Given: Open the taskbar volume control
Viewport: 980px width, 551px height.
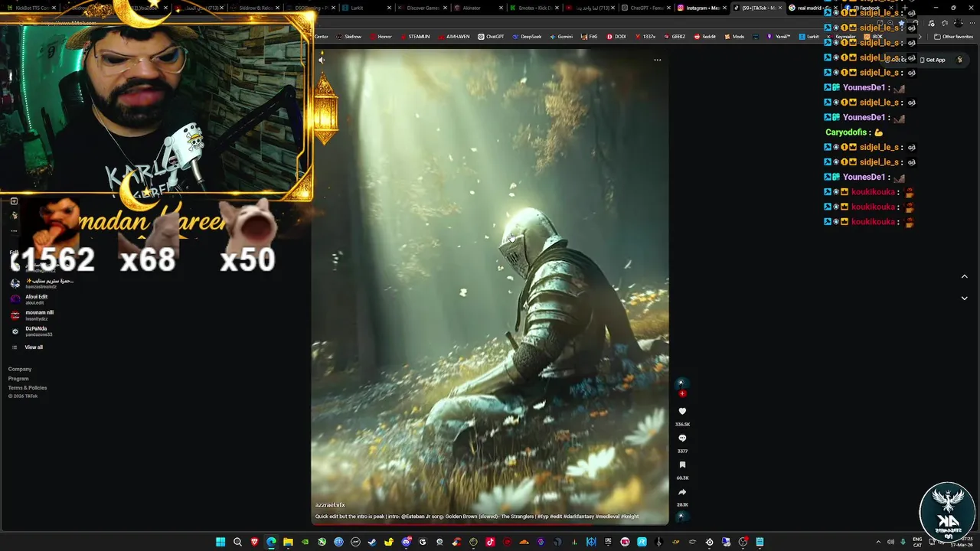Looking at the screenshot, I should [890, 542].
